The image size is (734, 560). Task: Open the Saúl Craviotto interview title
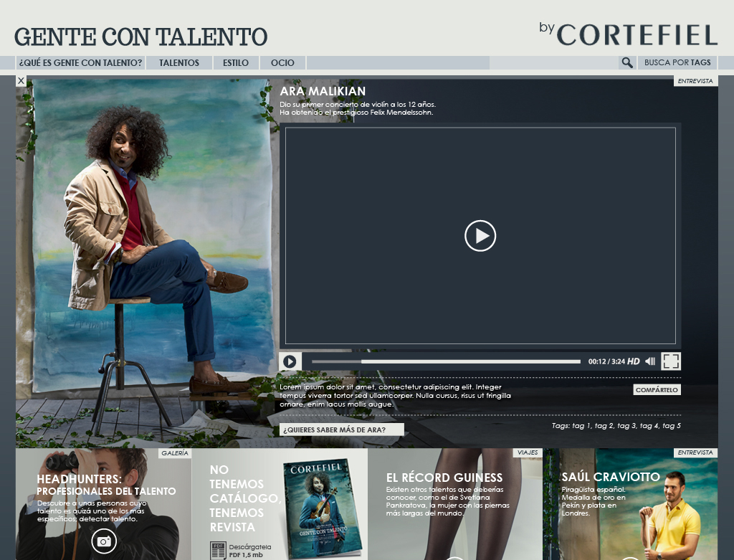coord(610,477)
